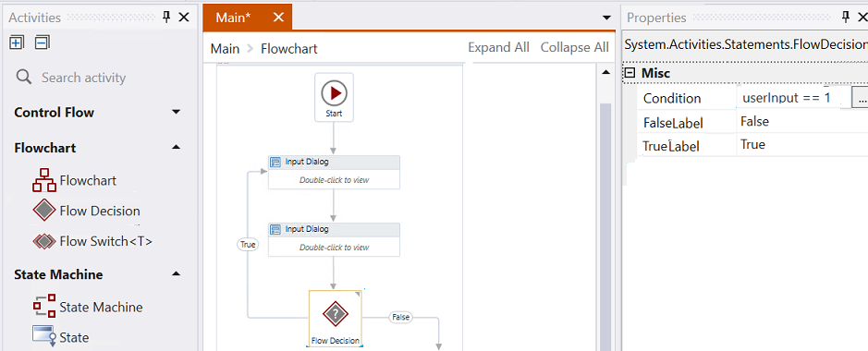Click Main in the breadcrumb
Screen dimensions: 868x351
pos(225,49)
